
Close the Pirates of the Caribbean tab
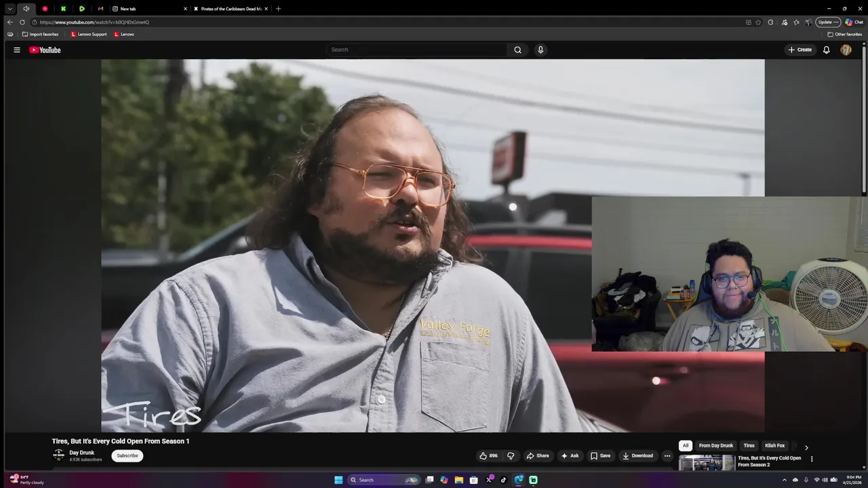266,9
